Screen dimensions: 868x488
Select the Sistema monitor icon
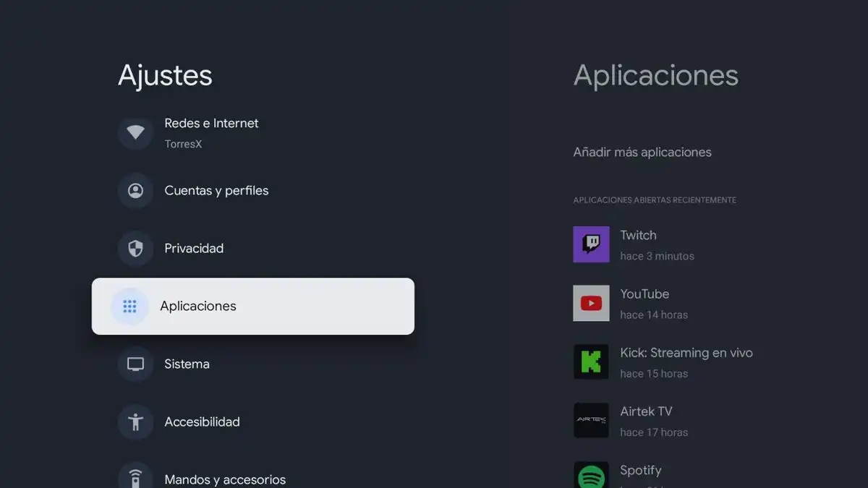coord(135,364)
